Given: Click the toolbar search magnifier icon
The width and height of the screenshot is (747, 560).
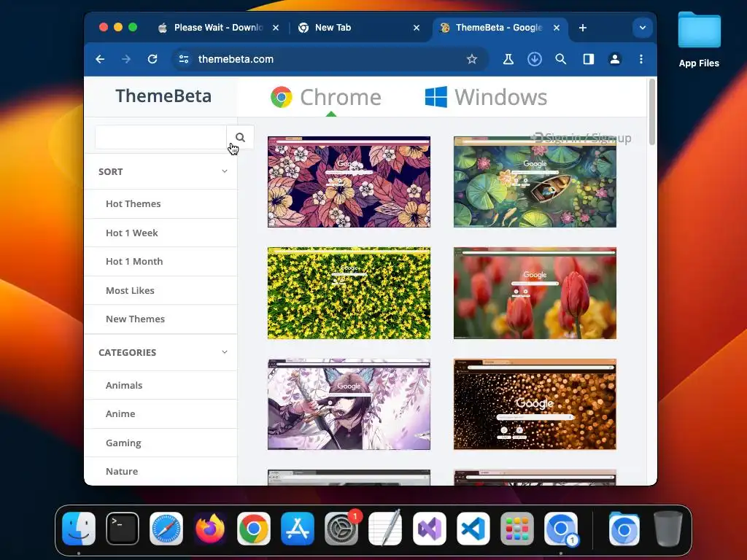Looking at the screenshot, I should 561,59.
